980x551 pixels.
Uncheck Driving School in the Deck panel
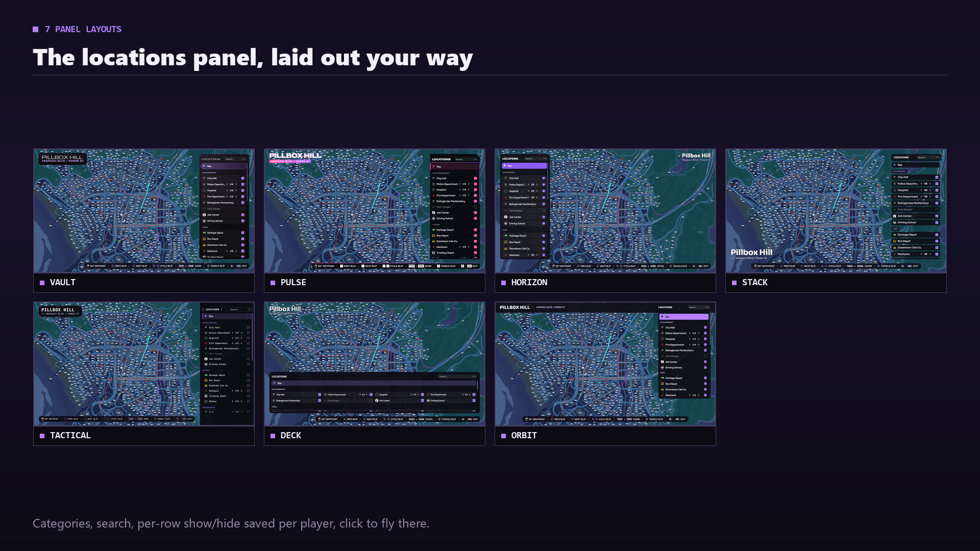[474, 400]
